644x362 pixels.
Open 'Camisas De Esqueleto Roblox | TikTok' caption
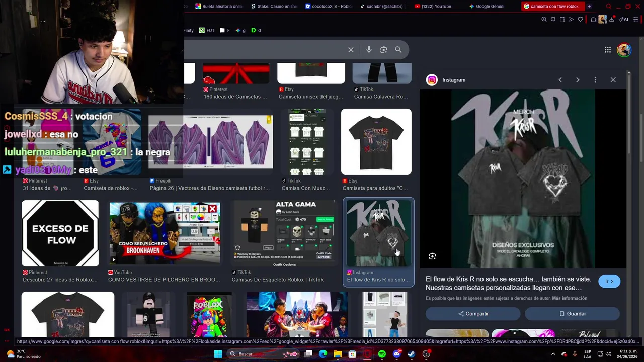(278, 280)
